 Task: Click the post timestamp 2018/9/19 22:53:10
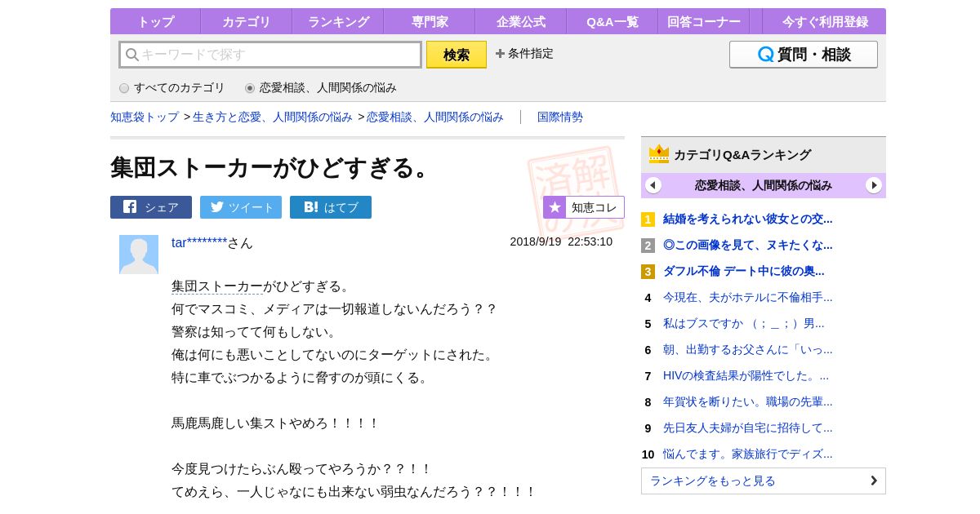pyautogui.click(x=561, y=241)
